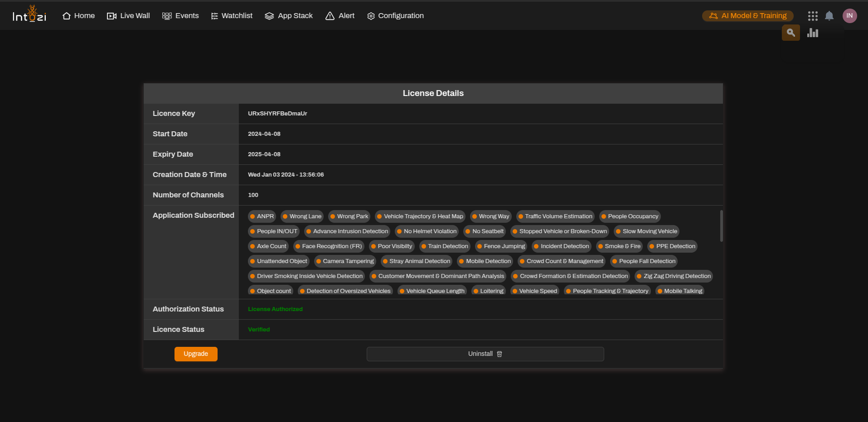The width and height of the screenshot is (868, 422).
Task: Click the AI Model & Training button
Action: click(x=747, y=16)
